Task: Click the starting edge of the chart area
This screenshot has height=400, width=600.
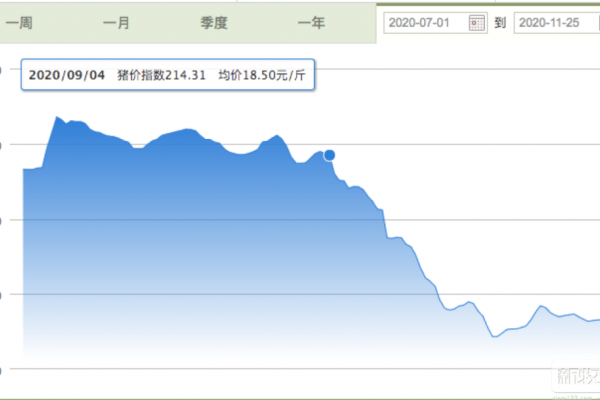Action: [x=23, y=169]
